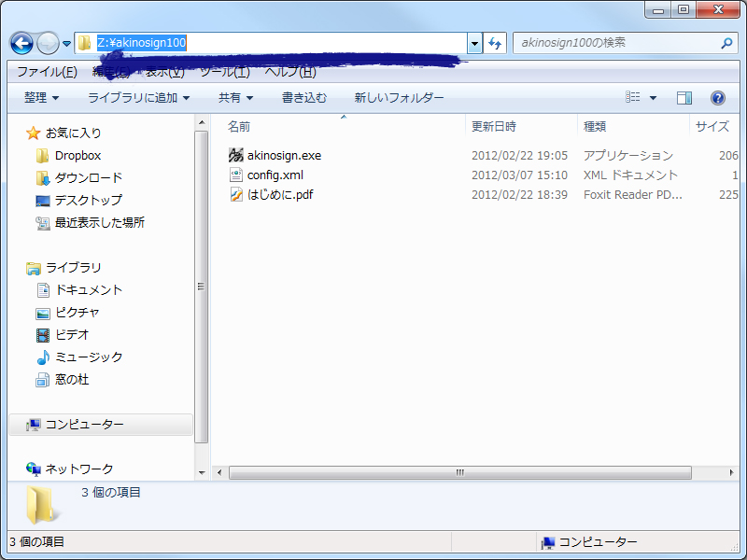747x560 pixels.
Task: Click the refresh icon in address bar
Action: 495,43
